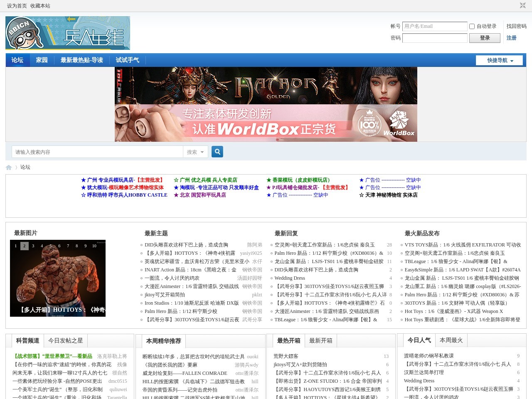Open the Iron Studios 迪斯尼反派 thread
Image resolution: width=532 pixels, height=399 pixels.
coord(192,303)
